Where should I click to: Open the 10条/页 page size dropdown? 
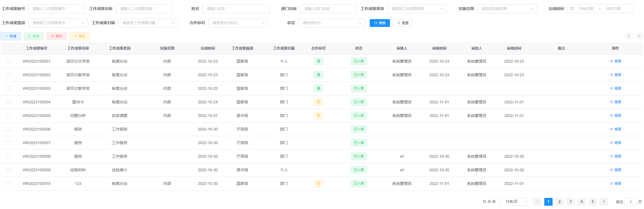(x=514, y=202)
